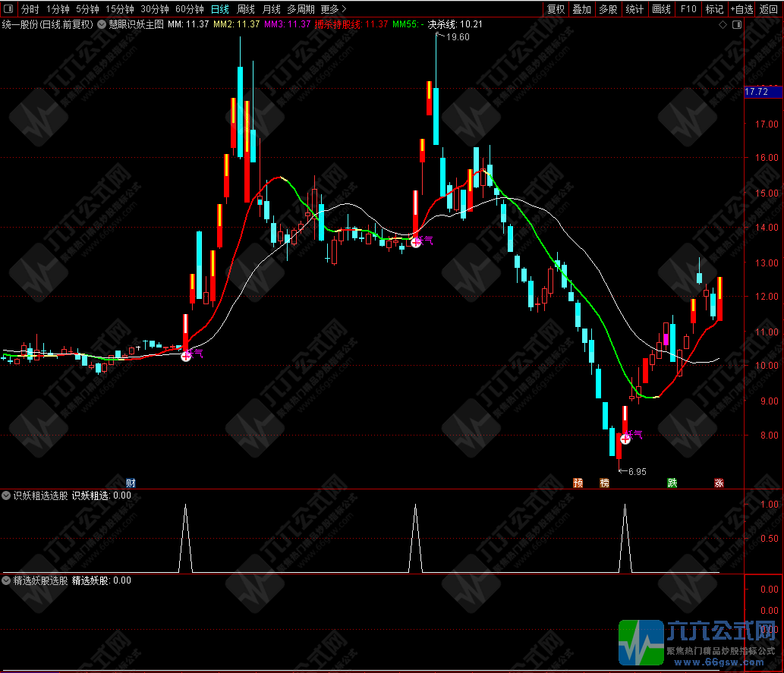Click the MM2: 11.37 indicator value

pyautogui.click(x=237, y=24)
